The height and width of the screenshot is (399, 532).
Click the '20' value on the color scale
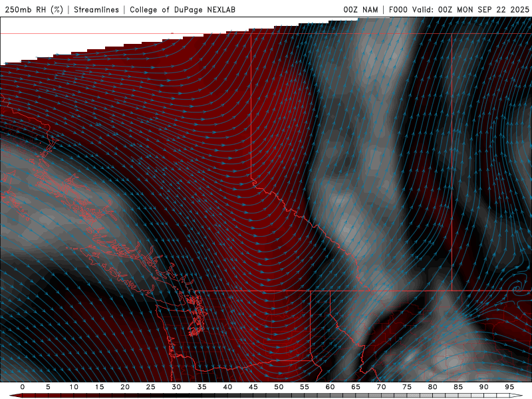pos(125,387)
